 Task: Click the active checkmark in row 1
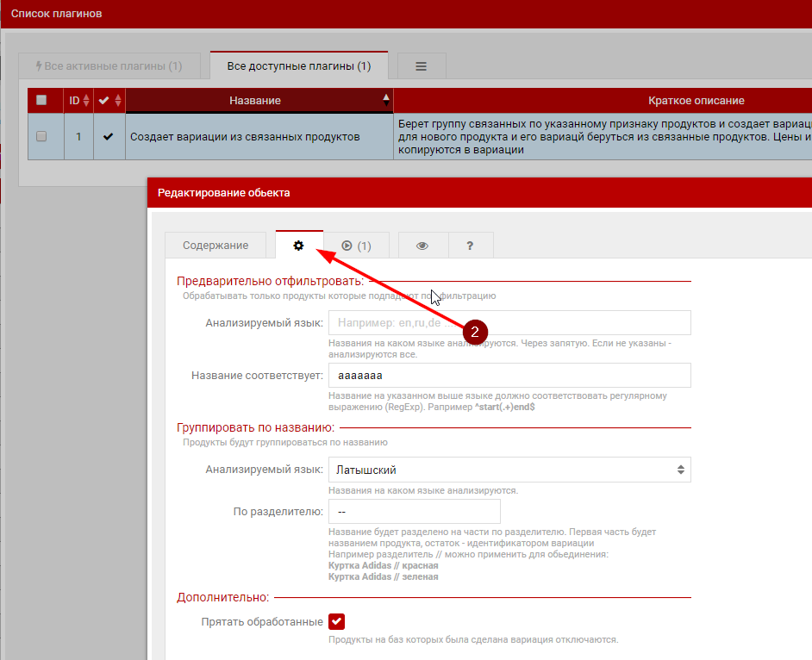[108, 136]
